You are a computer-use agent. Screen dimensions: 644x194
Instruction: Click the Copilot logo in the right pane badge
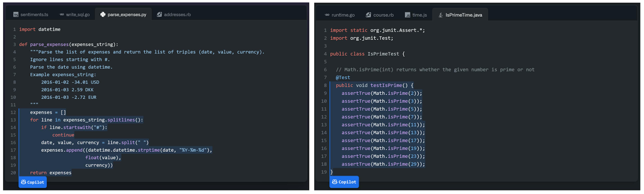click(x=335, y=182)
